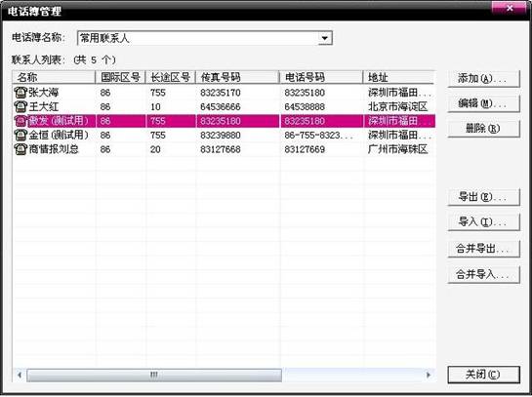
Task: Sort by the 传真号码 column header
Action: (237, 77)
